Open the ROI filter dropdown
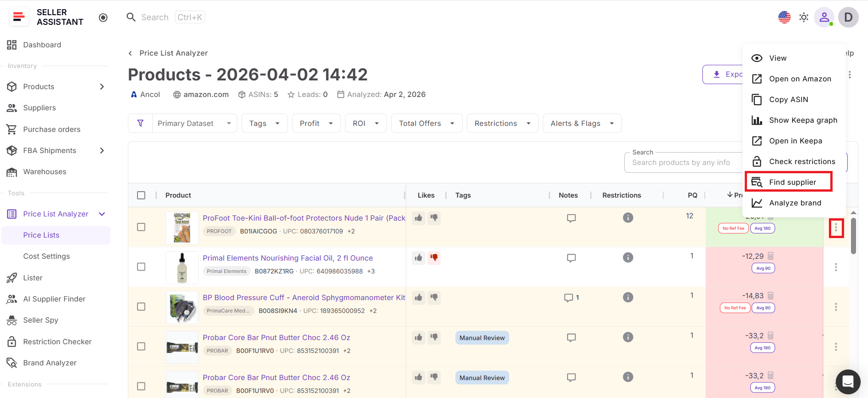The height and width of the screenshot is (398, 868). tap(366, 123)
